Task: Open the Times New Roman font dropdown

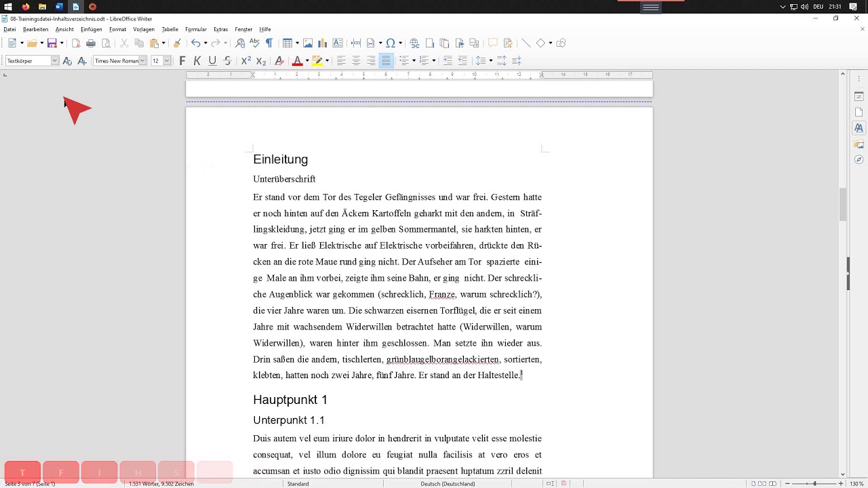Action: [x=143, y=61]
